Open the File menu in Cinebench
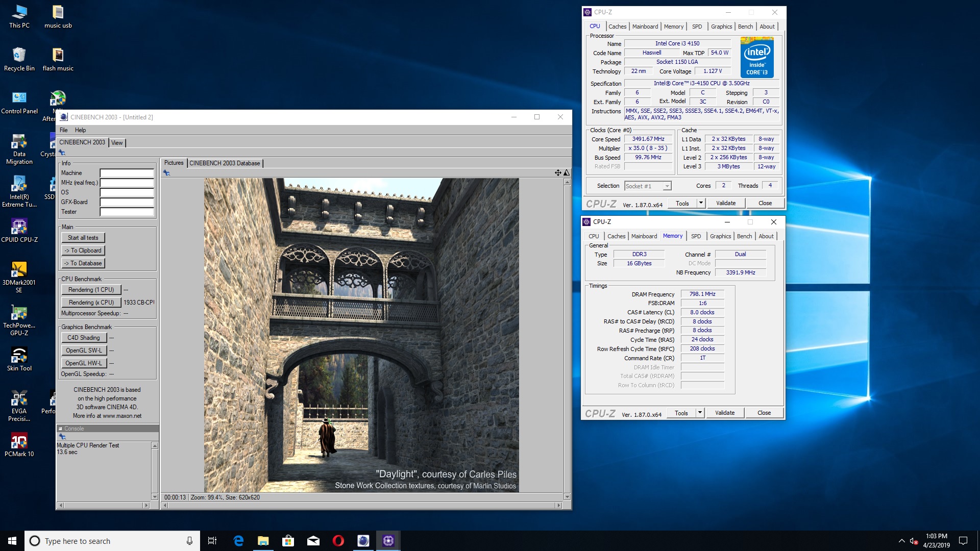980x551 pixels. coord(64,130)
